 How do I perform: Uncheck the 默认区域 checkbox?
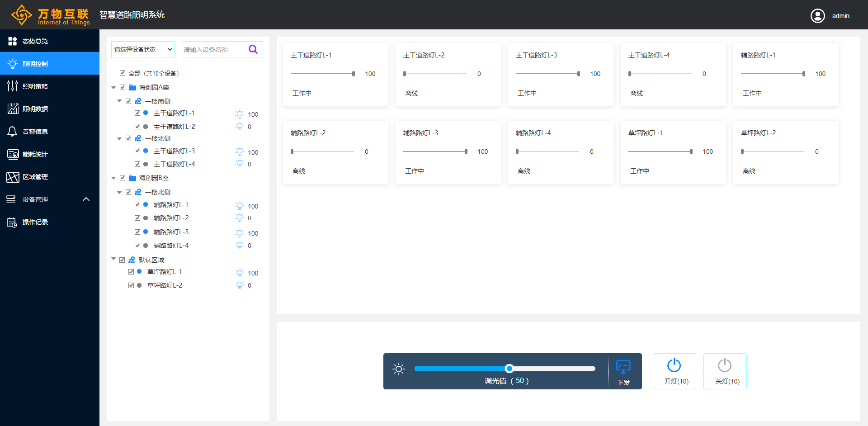pyautogui.click(x=122, y=260)
